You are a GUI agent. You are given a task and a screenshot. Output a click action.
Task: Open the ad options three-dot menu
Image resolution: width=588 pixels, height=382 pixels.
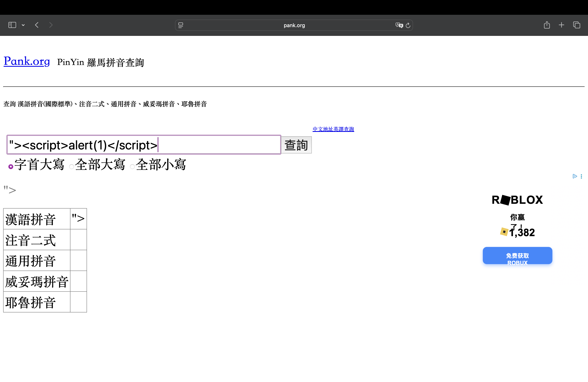pyautogui.click(x=581, y=176)
